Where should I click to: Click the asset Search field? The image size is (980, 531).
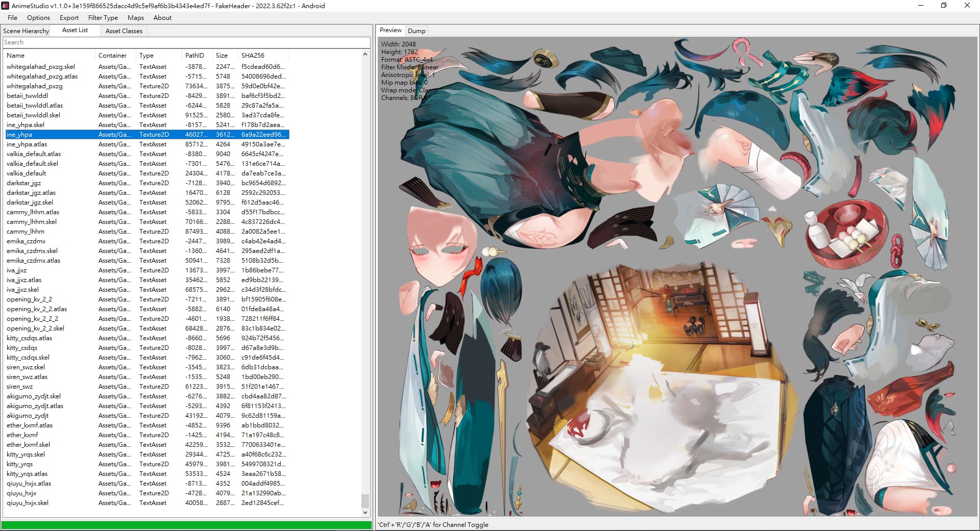tap(186, 42)
